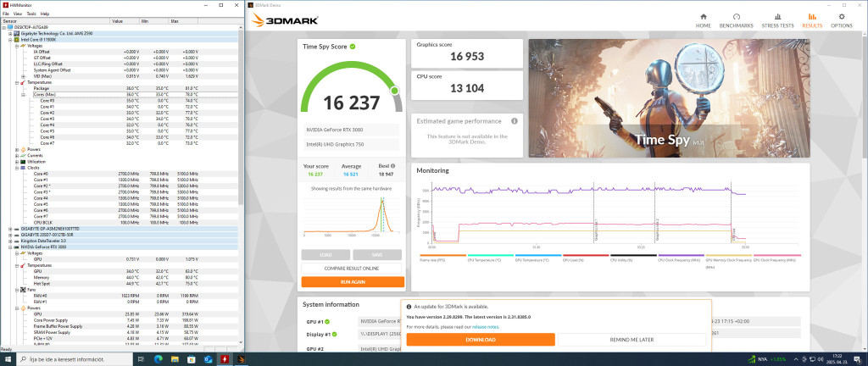
Task: Collapse the Cores (Max) temperature node
Action: click(x=23, y=94)
